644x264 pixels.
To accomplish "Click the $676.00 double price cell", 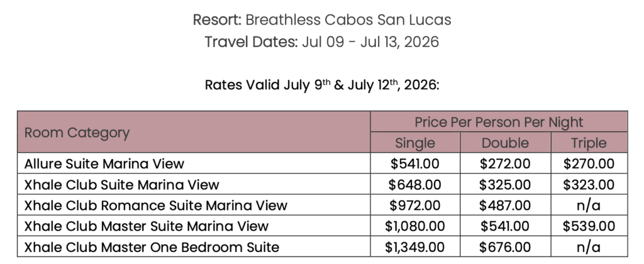I will (505, 247).
